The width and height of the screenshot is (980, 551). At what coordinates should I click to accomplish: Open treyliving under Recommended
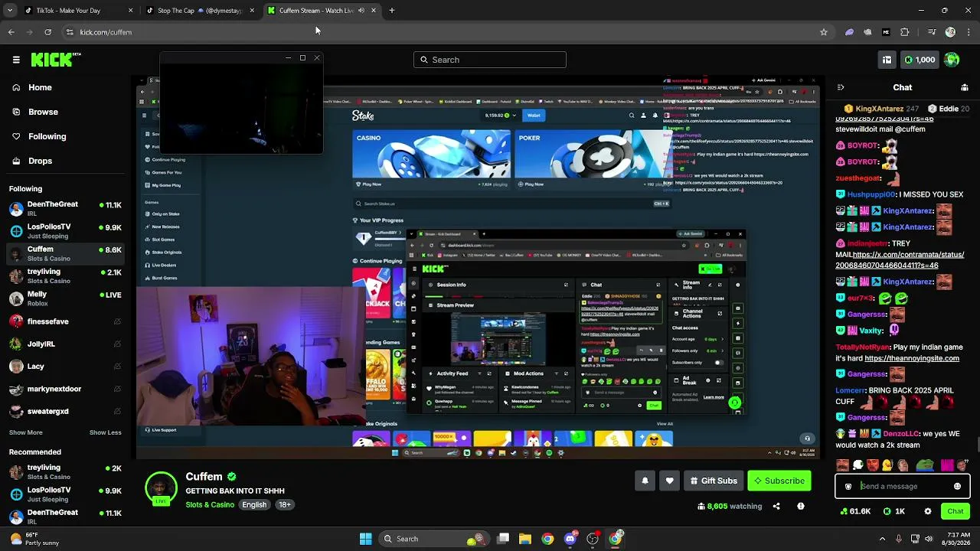pos(65,471)
